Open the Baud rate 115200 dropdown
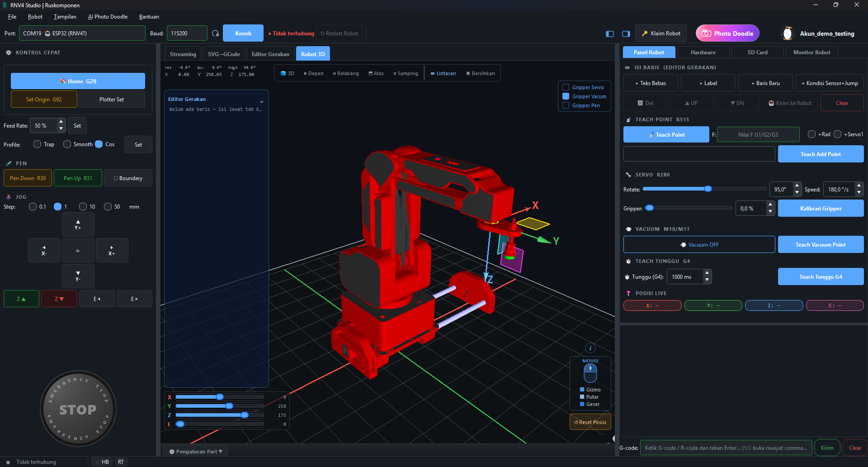The image size is (868, 467). pos(187,33)
